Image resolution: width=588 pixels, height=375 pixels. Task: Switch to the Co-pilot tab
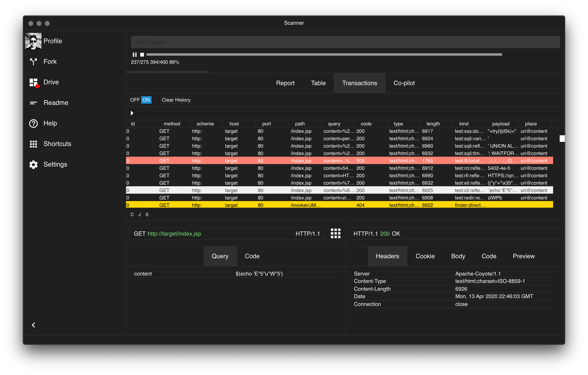404,83
